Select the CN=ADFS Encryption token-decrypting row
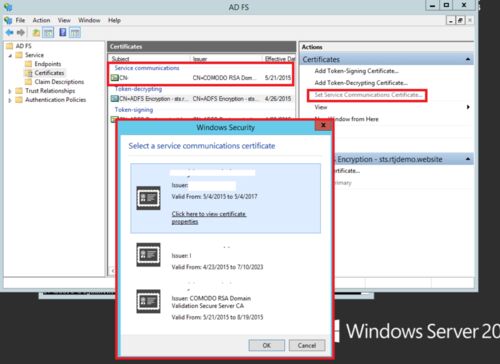The image size is (500, 364). pyautogui.click(x=201, y=99)
